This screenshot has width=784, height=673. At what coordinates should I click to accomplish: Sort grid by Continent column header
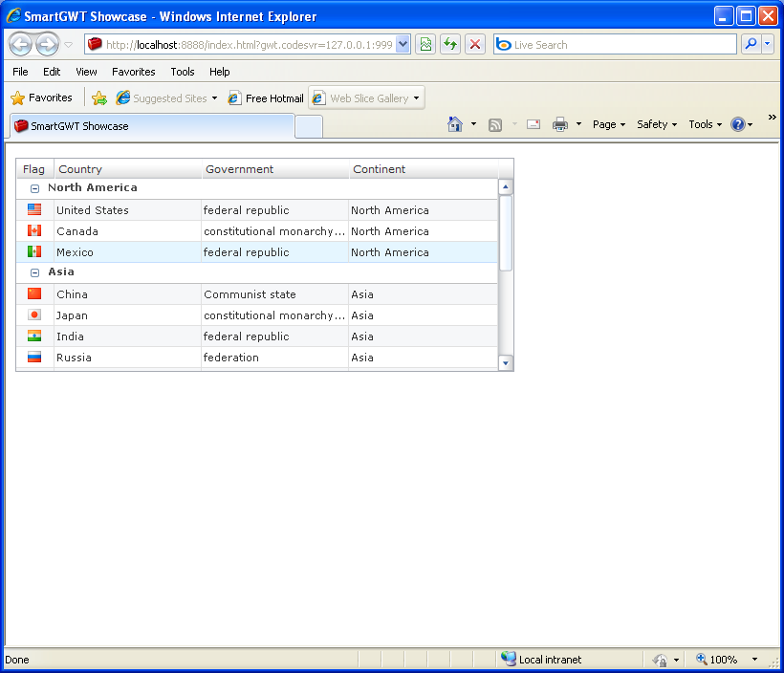click(x=423, y=169)
